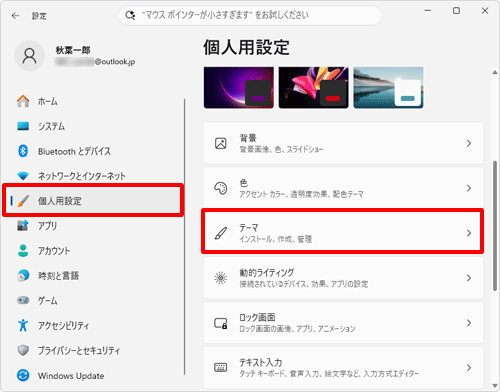The image size is (500, 392).
Task: Click the Windows Update sync icon
Action: click(x=23, y=376)
